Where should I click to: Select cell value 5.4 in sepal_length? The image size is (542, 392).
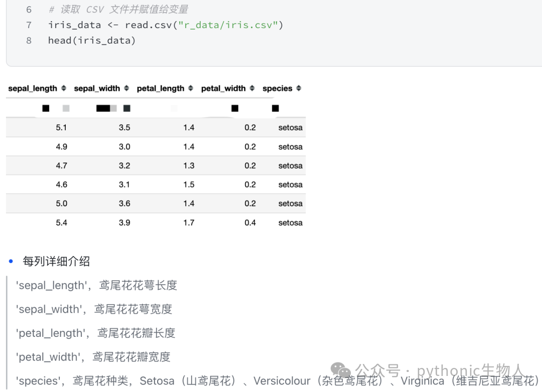point(61,223)
